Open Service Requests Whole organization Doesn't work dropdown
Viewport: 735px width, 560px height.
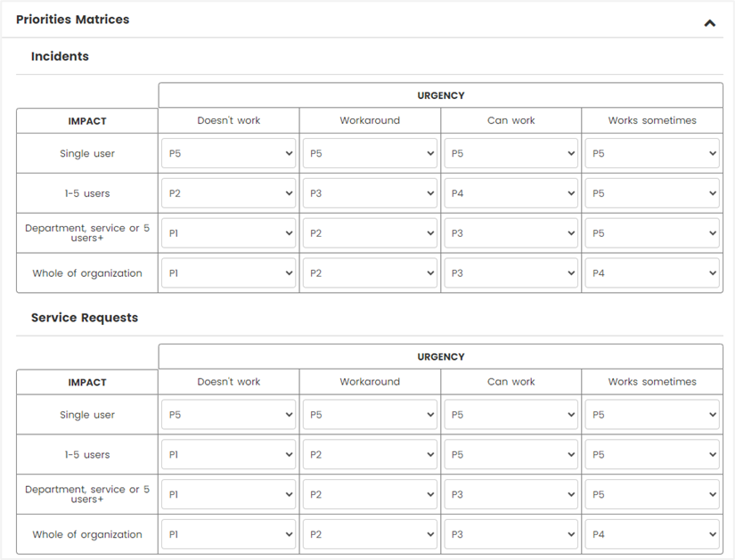coord(229,534)
